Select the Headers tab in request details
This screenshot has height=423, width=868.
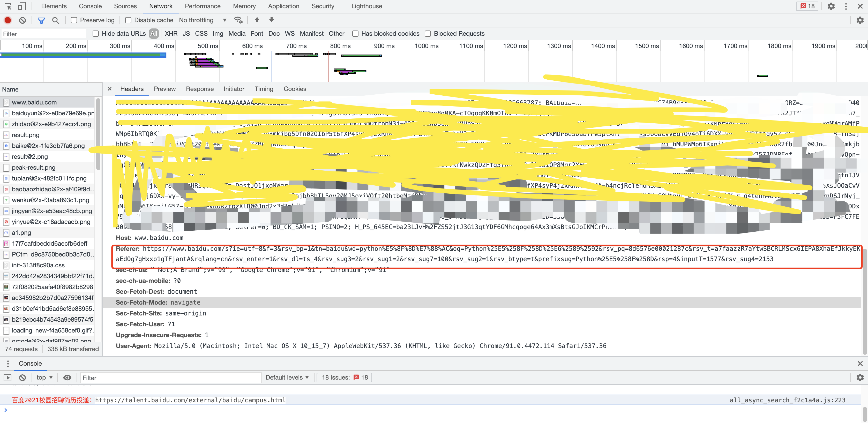pos(132,89)
